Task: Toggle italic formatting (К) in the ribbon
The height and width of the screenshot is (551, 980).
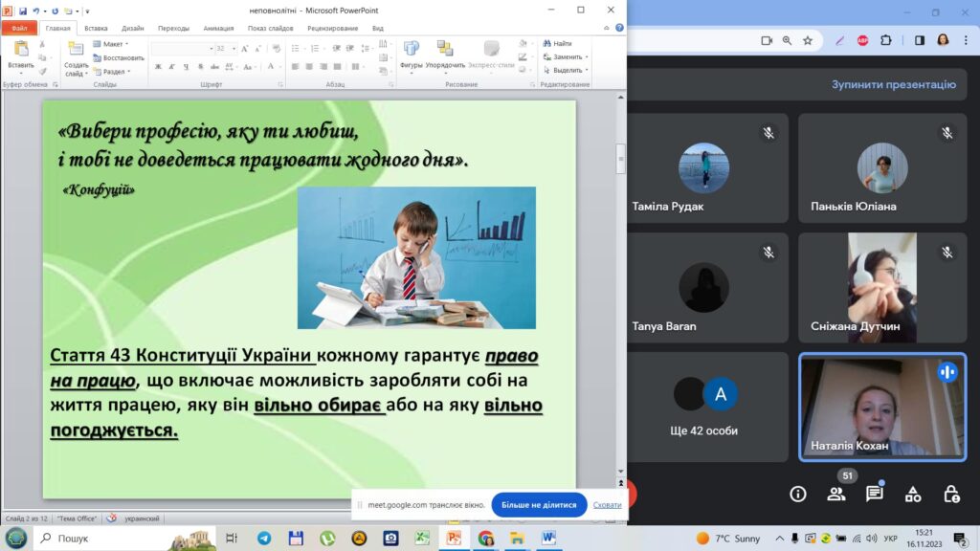Action: coord(172,66)
